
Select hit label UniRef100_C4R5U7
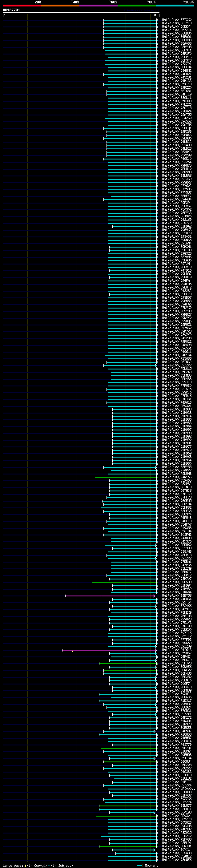(176, 731)
